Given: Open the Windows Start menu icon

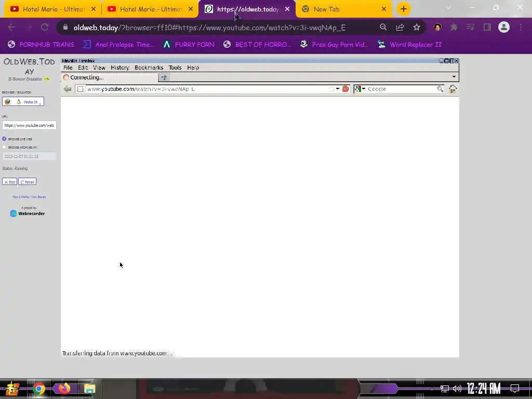Looking at the screenshot, I should pos(12,389).
